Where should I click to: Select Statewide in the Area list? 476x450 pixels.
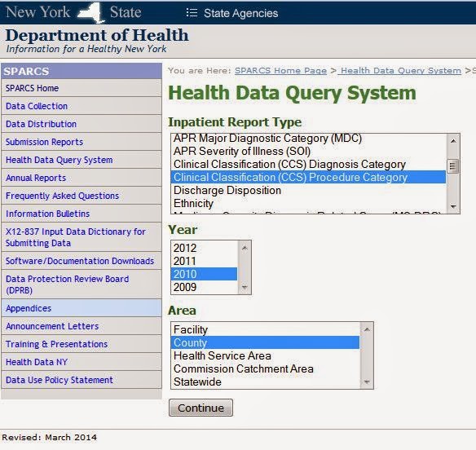coord(265,382)
